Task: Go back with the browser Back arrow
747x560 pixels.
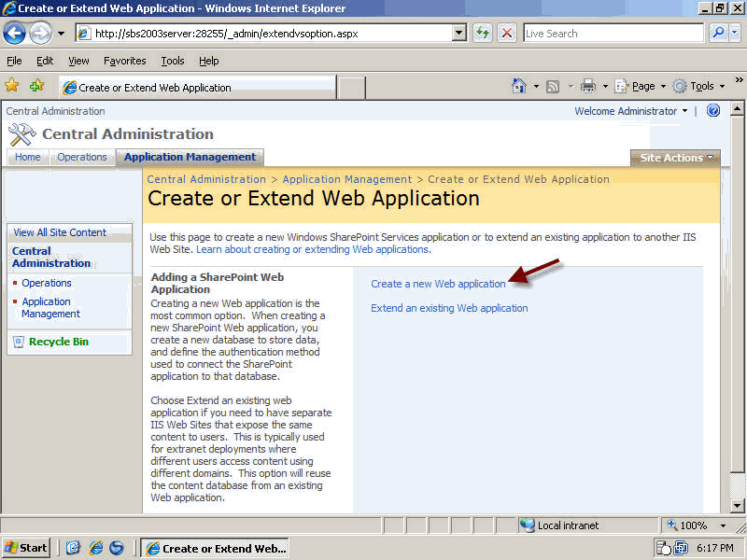Action: (x=14, y=34)
